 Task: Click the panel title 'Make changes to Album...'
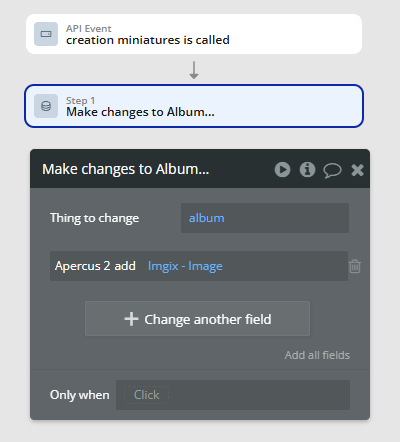[x=126, y=169]
